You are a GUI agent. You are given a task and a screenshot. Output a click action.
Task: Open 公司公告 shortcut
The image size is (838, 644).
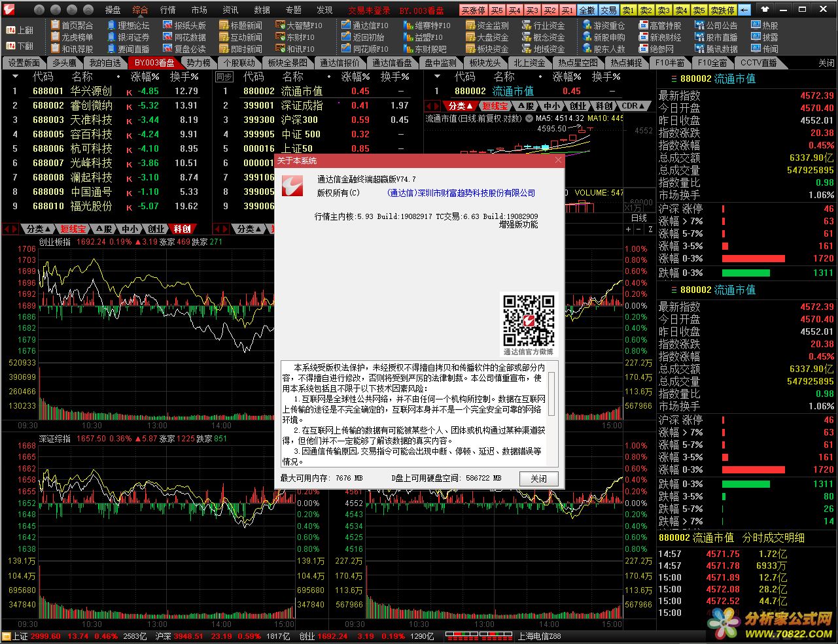pos(716,25)
